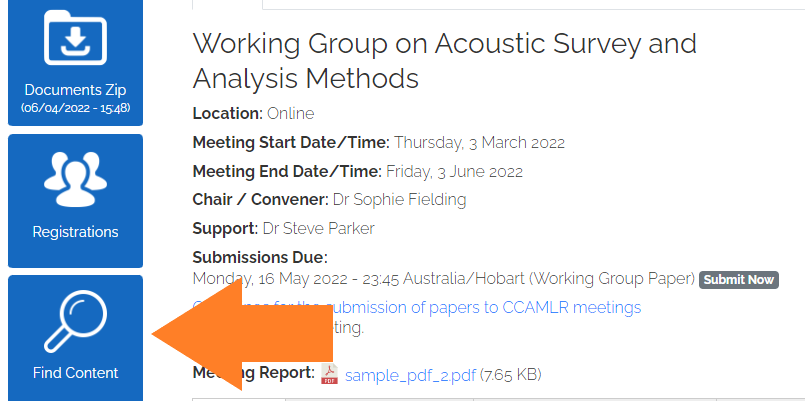
Task: Click the Documents Zip download folder icon
Action: [x=75, y=37]
